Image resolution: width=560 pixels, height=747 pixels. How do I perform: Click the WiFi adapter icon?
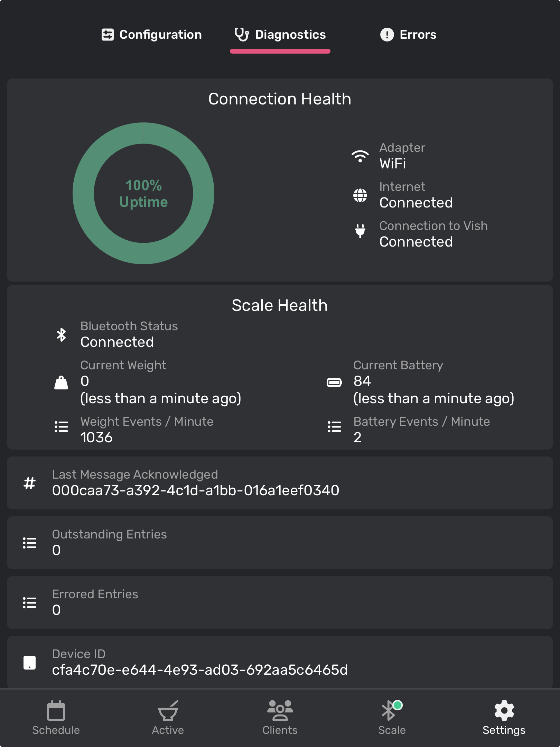(x=360, y=156)
